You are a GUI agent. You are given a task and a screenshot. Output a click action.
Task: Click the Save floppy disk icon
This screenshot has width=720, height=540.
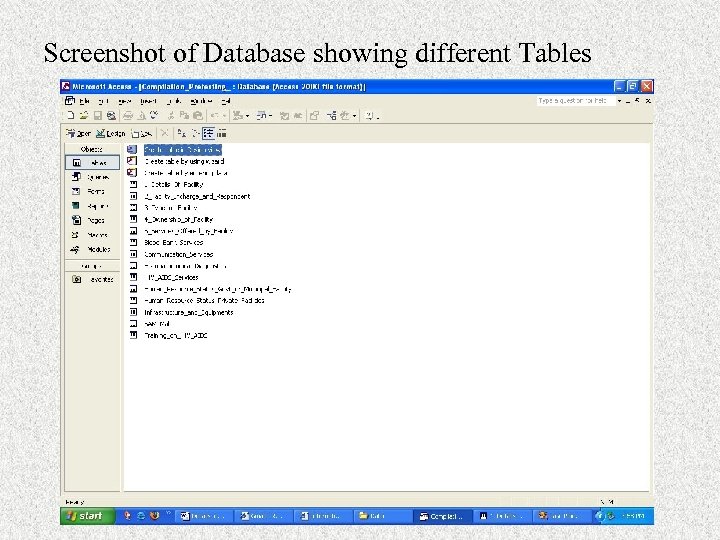click(x=97, y=115)
